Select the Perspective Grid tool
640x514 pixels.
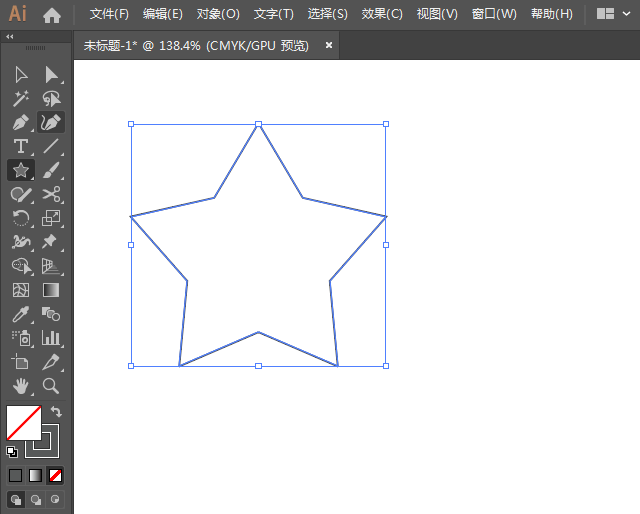[x=51, y=266]
